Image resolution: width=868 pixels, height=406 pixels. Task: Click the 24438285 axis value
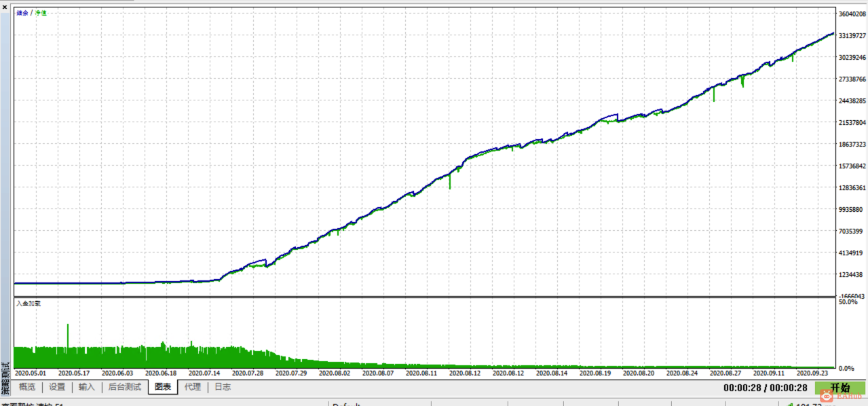pos(852,100)
